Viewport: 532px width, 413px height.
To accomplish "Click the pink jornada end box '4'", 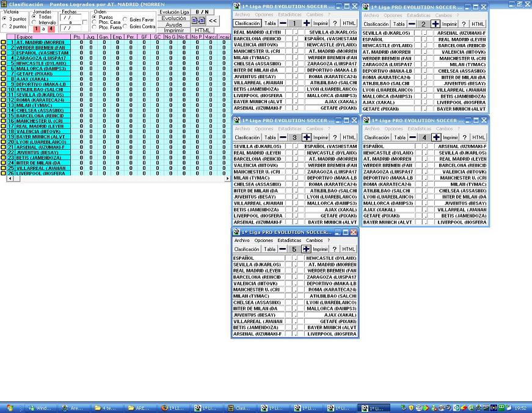I will click(51, 29).
